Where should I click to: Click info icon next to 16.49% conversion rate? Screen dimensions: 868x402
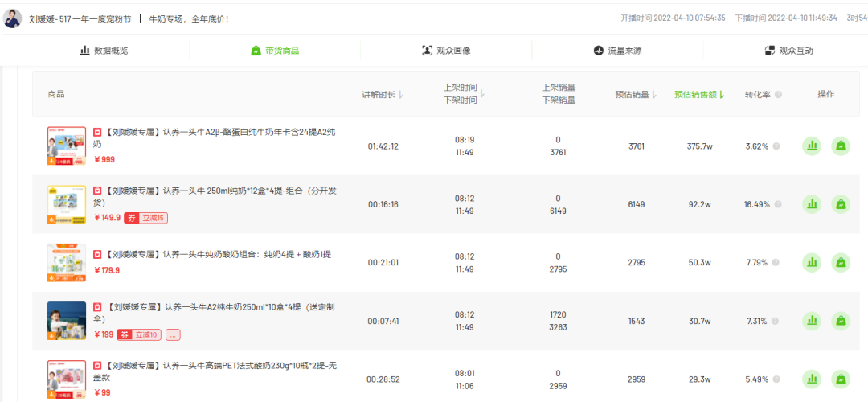click(x=778, y=204)
